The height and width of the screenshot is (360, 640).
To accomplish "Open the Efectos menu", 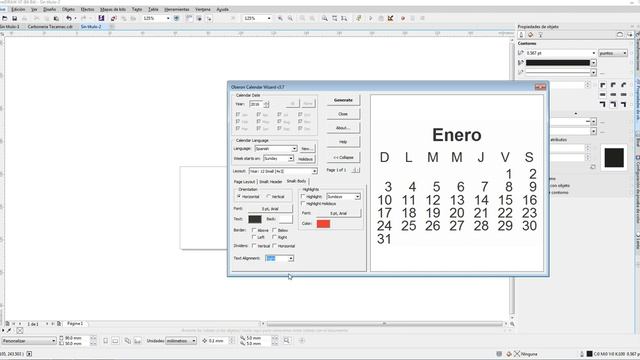I will click(87, 9).
